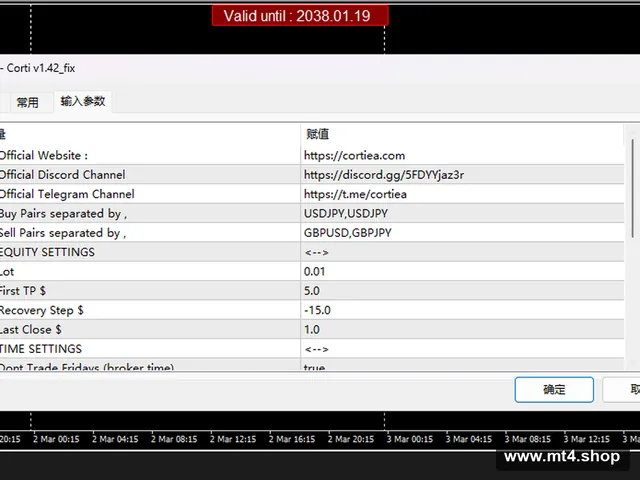Click the 2 Mar 04:15 time axis label

(115, 440)
